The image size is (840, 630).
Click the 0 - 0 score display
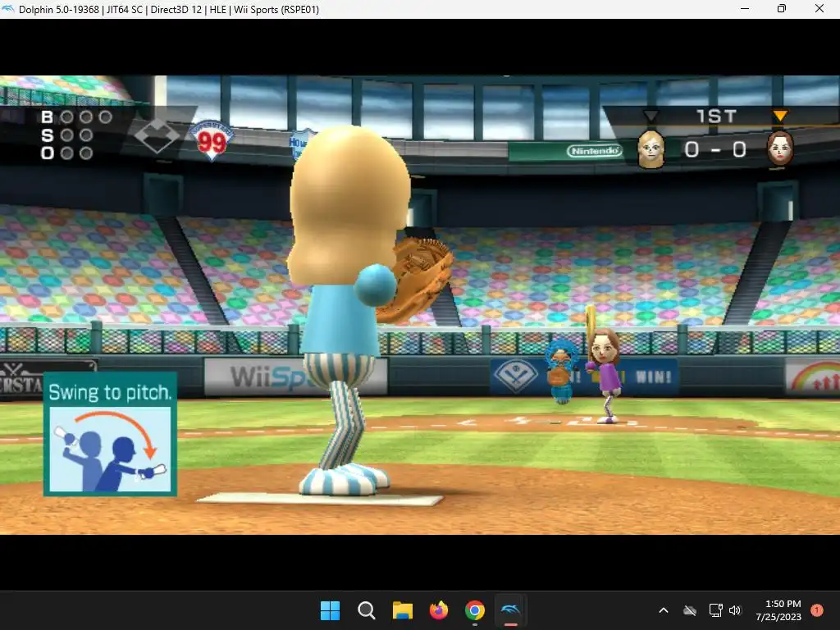(715, 149)
